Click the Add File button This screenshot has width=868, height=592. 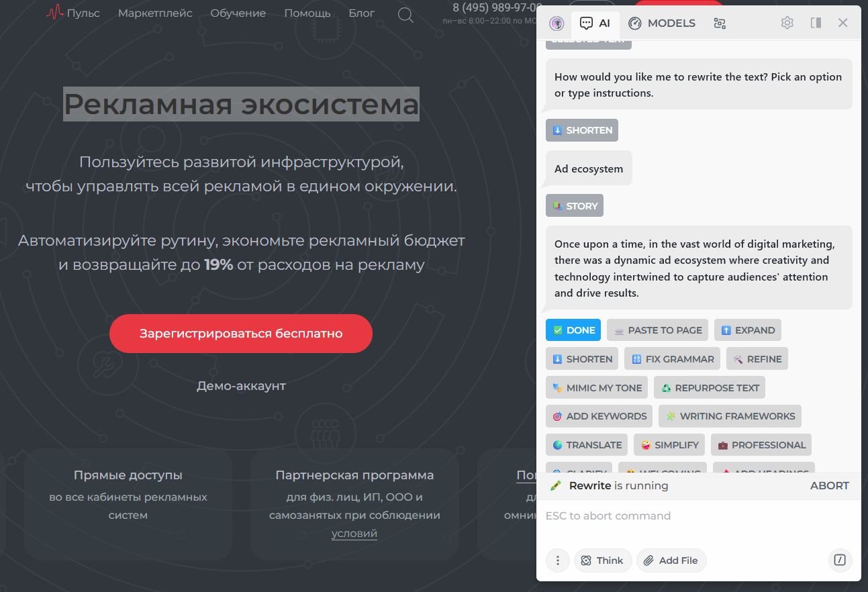671,560
